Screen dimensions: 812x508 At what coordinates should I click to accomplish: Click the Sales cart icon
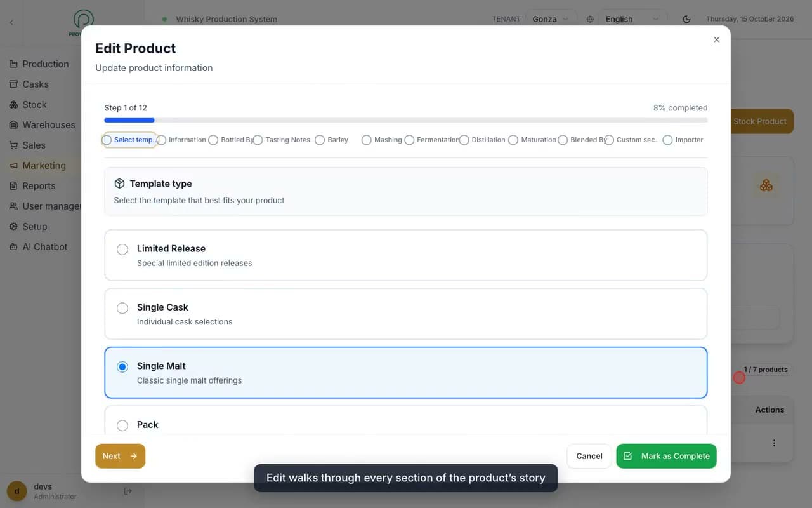tap(13, 145)
